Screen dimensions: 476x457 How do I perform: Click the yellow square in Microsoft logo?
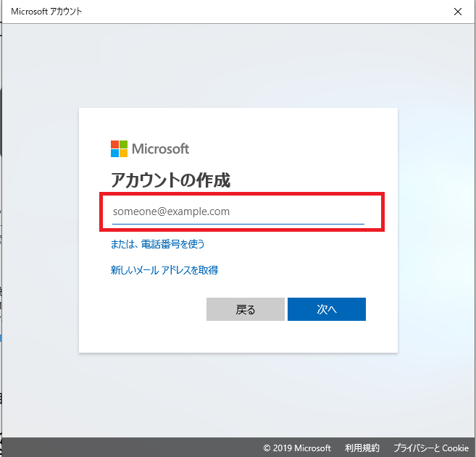point(123,153)
